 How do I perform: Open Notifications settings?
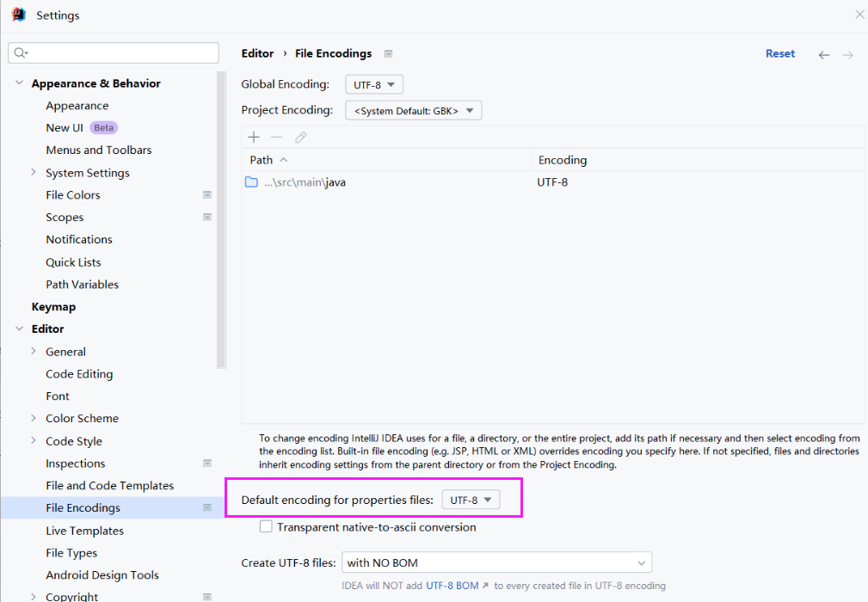[79, 240]
